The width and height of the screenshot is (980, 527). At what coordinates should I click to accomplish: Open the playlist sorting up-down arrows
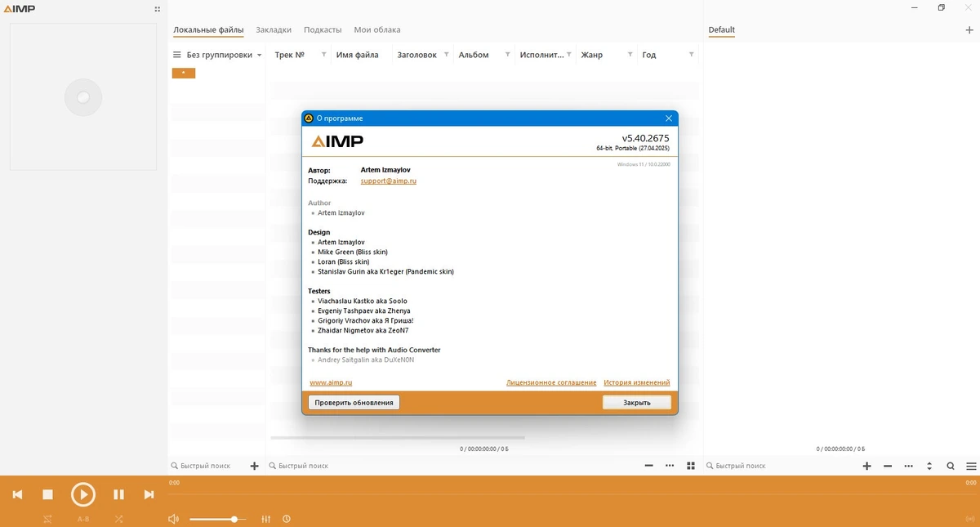click(929, 466)
